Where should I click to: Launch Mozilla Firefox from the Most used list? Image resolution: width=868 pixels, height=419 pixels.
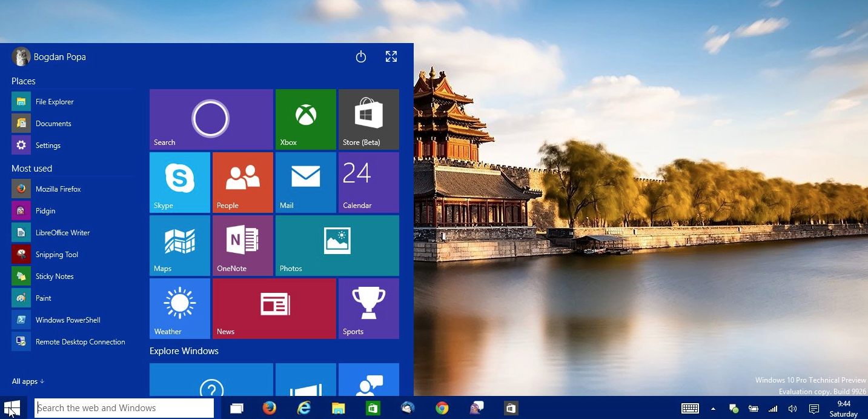73,189
